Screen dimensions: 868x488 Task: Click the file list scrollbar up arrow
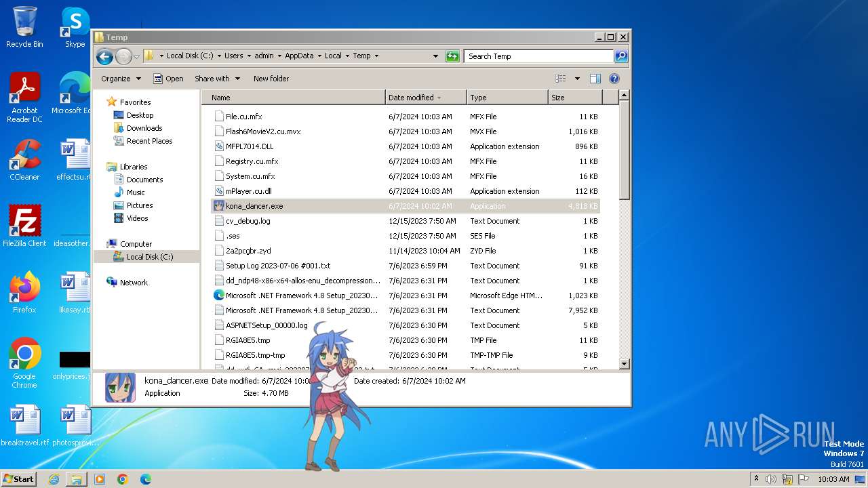pyautogui.click(x=625, y=96)
